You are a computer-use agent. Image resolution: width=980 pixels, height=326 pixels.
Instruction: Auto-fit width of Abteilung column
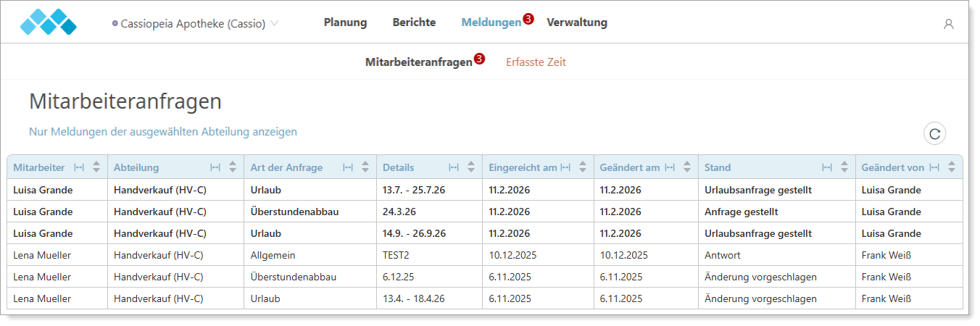tap(215, 167)
